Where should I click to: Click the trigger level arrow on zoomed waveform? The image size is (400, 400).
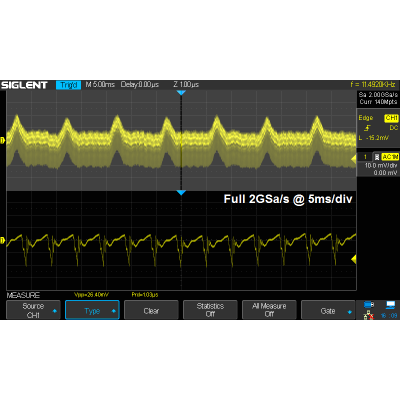[354, 259]
